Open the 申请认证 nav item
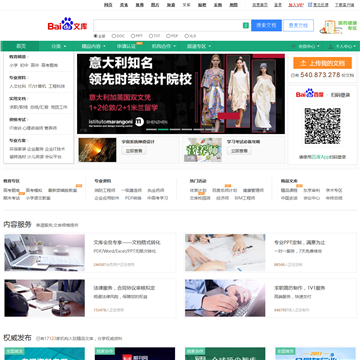The height and width of the screenshot is (360, 360). click(126, 46)
